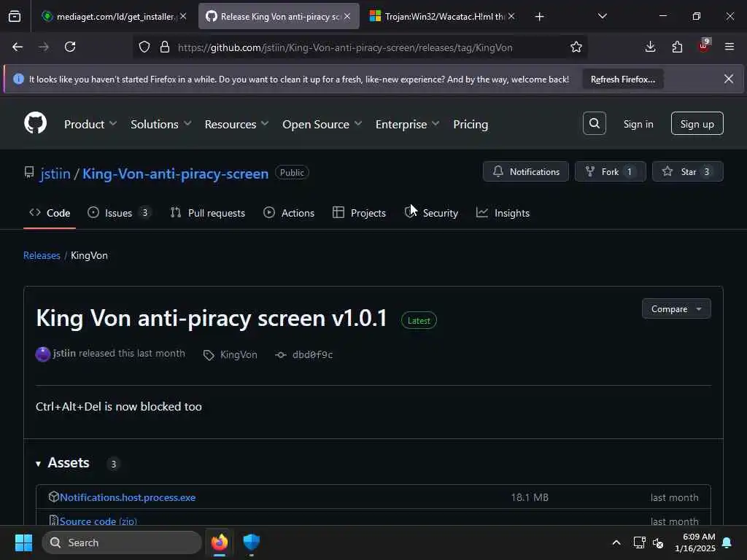
Task: Open the Windows Start button
Action: [x=23, y=542]
